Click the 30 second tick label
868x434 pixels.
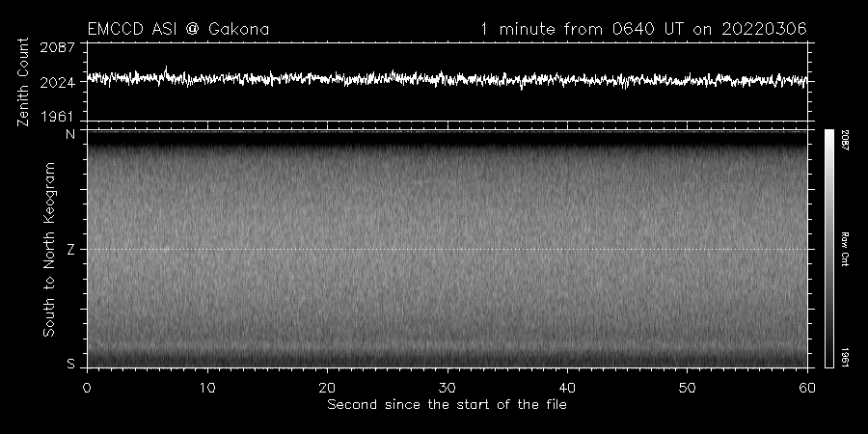tap(448, 388)
